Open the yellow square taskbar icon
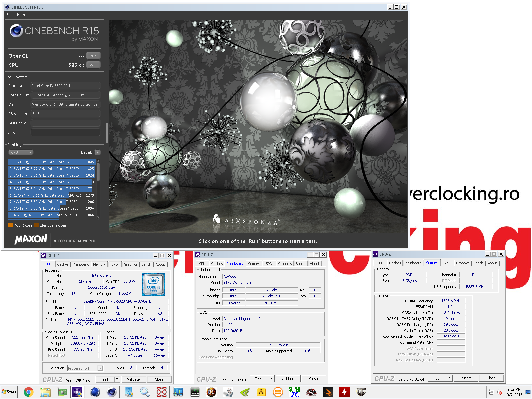Screen dimensions: 532x399 [261, 392]
